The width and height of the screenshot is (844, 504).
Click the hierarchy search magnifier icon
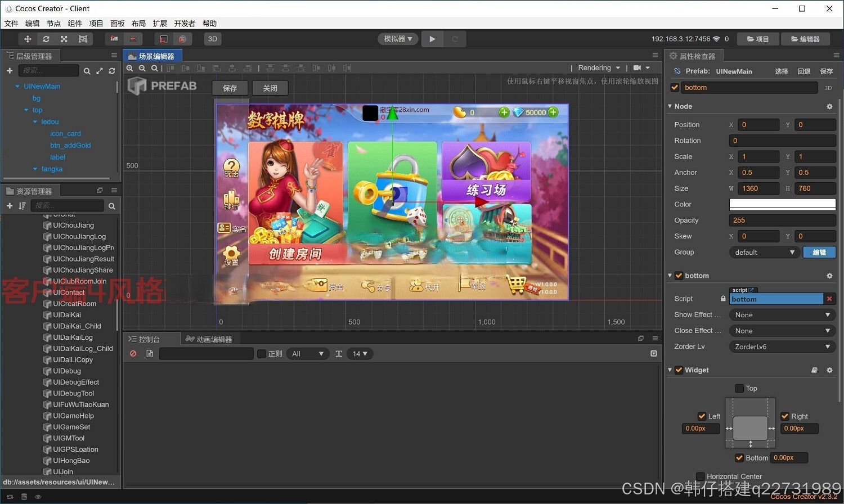coord(87,71)
